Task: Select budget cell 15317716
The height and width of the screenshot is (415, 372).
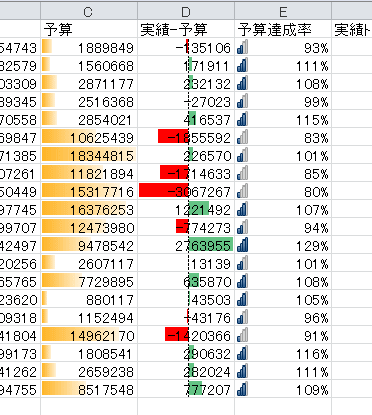Action: [89, 191]
